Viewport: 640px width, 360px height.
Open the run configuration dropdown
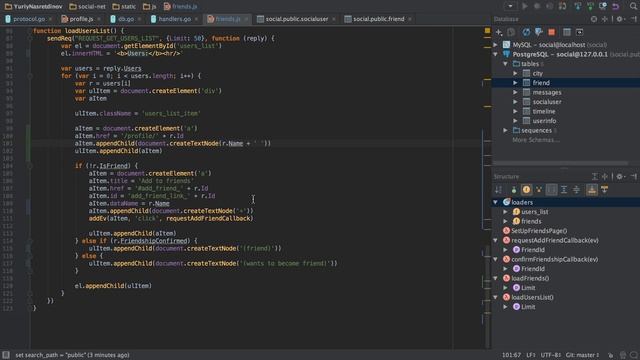click(510, 6)
